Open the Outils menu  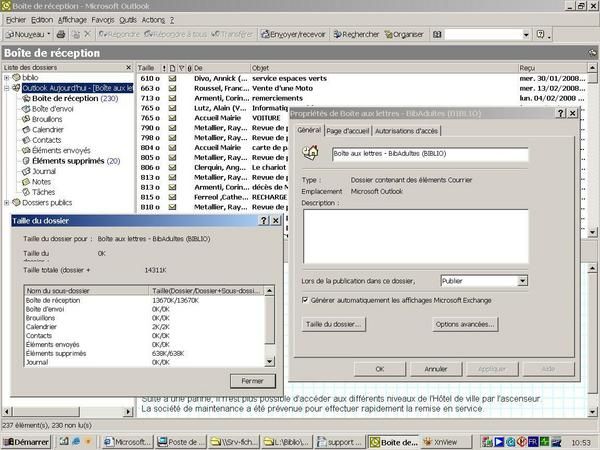pyautogui.click(x=128, y=20)
